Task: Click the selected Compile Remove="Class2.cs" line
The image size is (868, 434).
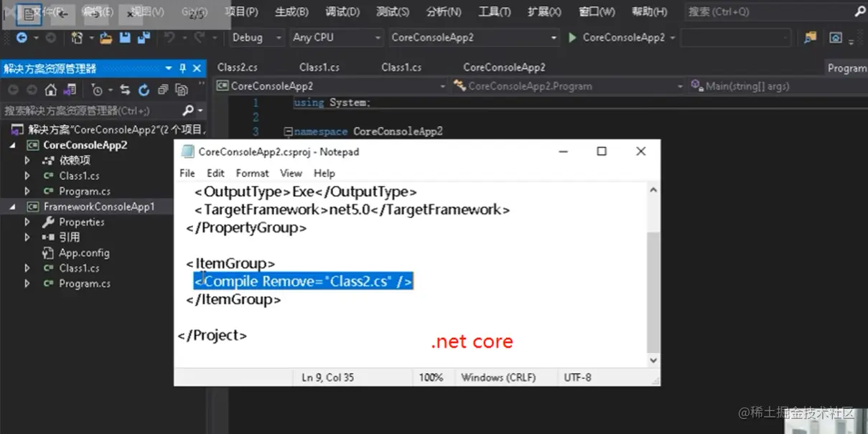Action: pyautogui.click(x=303, y=281)
